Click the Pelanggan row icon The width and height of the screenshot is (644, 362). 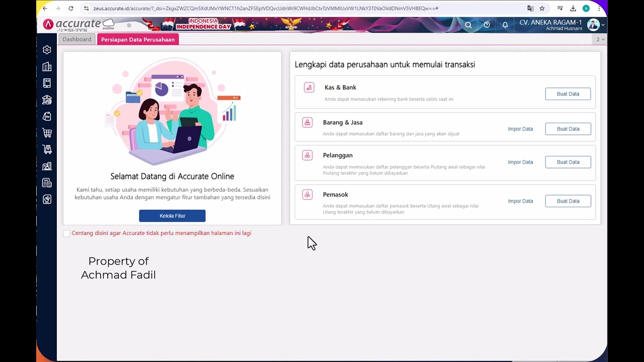coord(307,155)
